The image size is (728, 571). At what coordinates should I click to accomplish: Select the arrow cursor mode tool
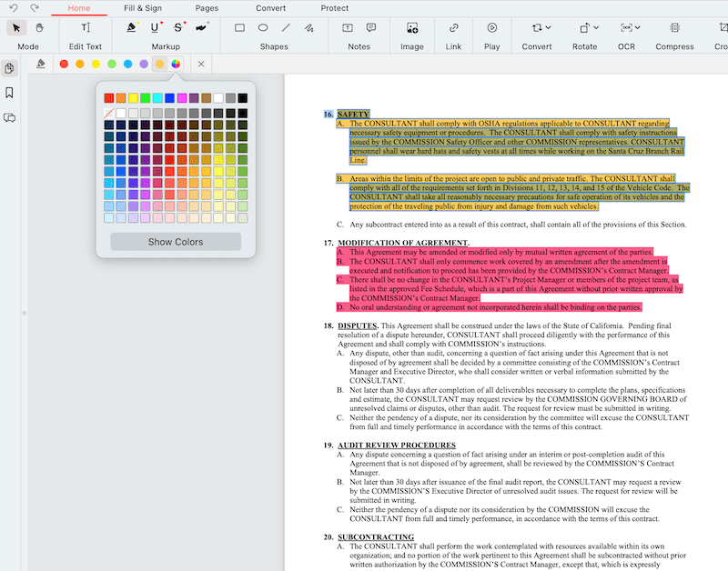16,28
